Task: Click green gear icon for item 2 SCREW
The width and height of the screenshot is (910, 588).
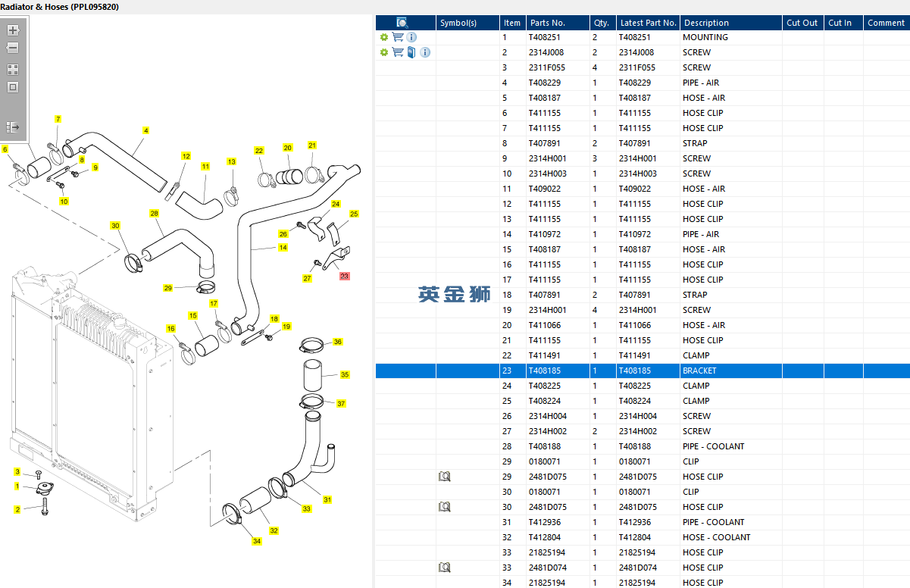Action: tap(384, 52)
